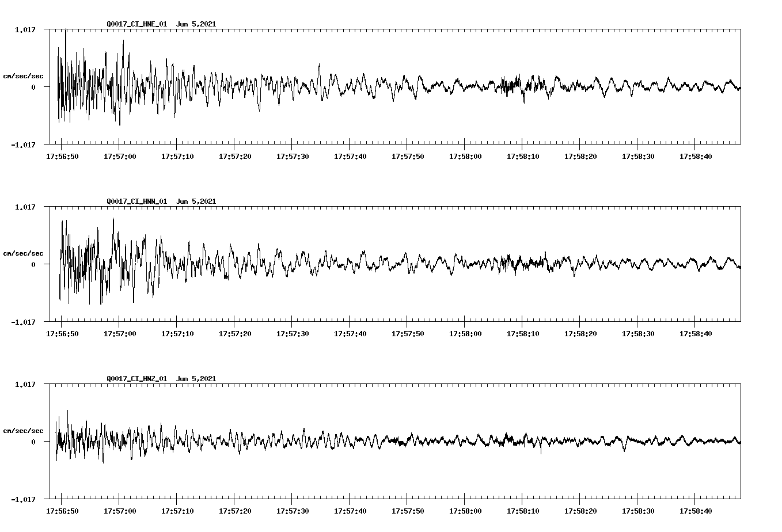
Task: Click the Jun 5,2021 date above the HNZ plot
Action: tap(196, 379)
